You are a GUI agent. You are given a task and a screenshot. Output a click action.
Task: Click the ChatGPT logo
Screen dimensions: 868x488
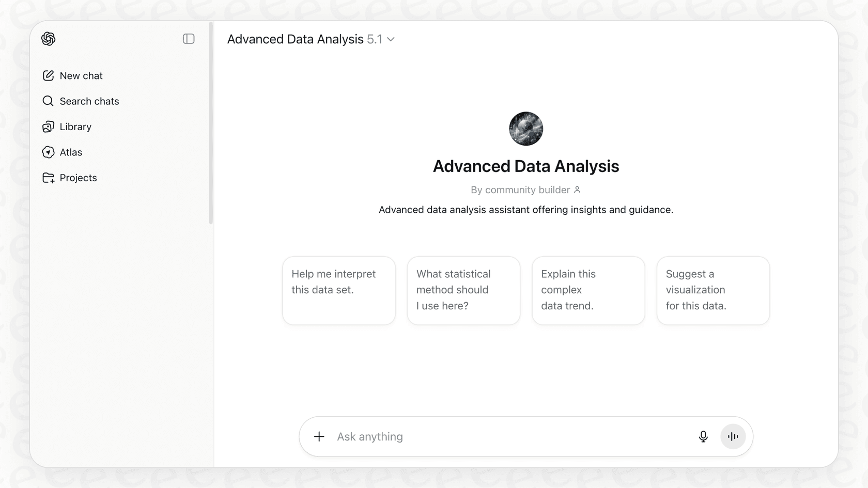pos(48,39)
